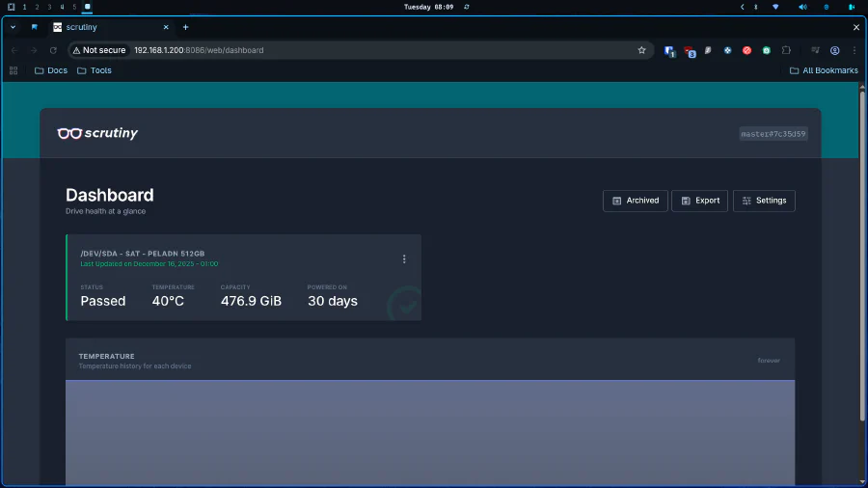Viewport: 868px width, 488px height.
Task: Bookmark this page with the star icon
Action: point(641,50)
